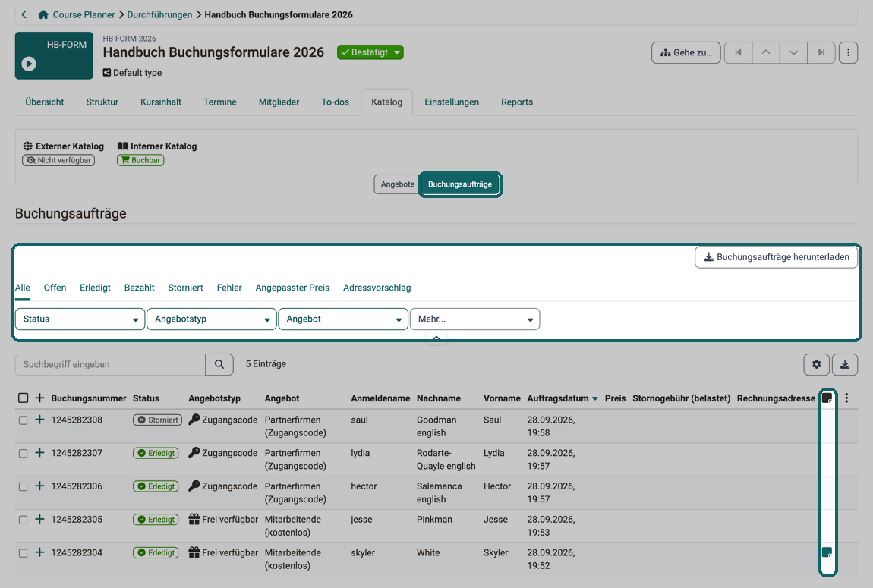Image resolution: width=873 pixels, height=588 pixels.
Task: Select checkbox for order 1245282306
Action: coord(23,487)
